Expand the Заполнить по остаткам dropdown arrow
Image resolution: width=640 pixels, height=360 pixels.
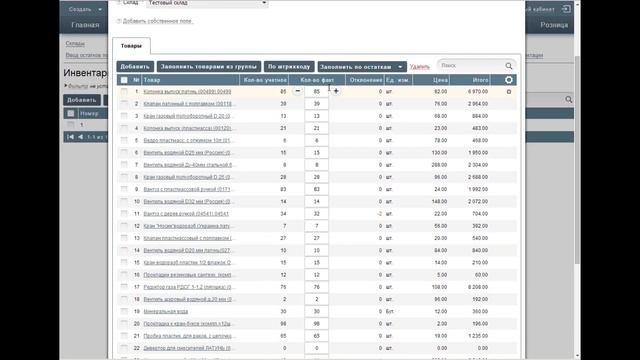(400, 67)
